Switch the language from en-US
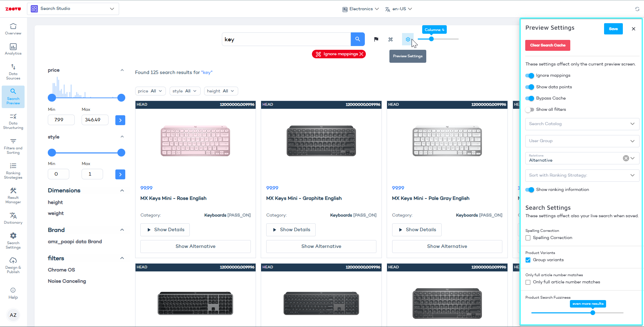644x327 pixels. 398,9
